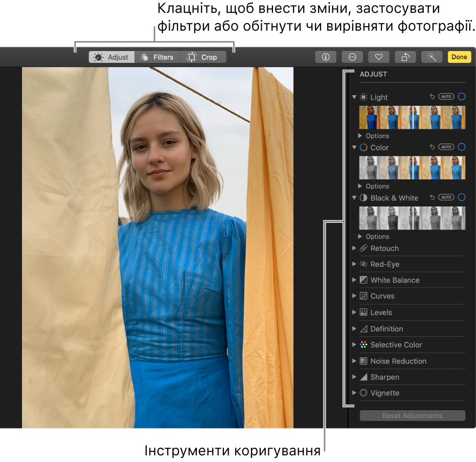Click the Reset Adjustments button

pos(412,415)
